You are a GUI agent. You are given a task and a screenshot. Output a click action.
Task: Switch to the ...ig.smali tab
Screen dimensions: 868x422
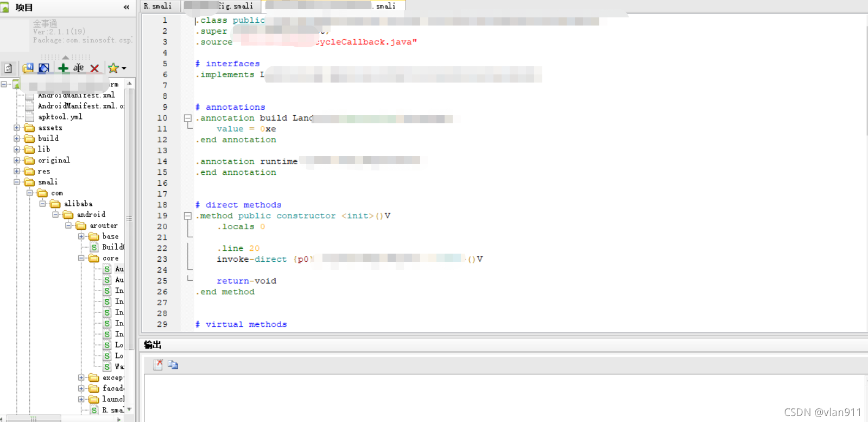(x=221, y=6)
